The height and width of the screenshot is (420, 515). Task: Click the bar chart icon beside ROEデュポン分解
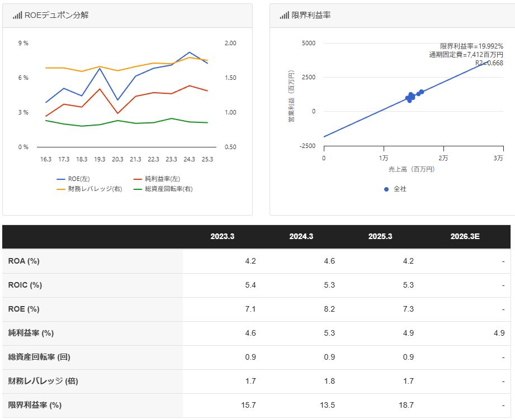[17, 16]
